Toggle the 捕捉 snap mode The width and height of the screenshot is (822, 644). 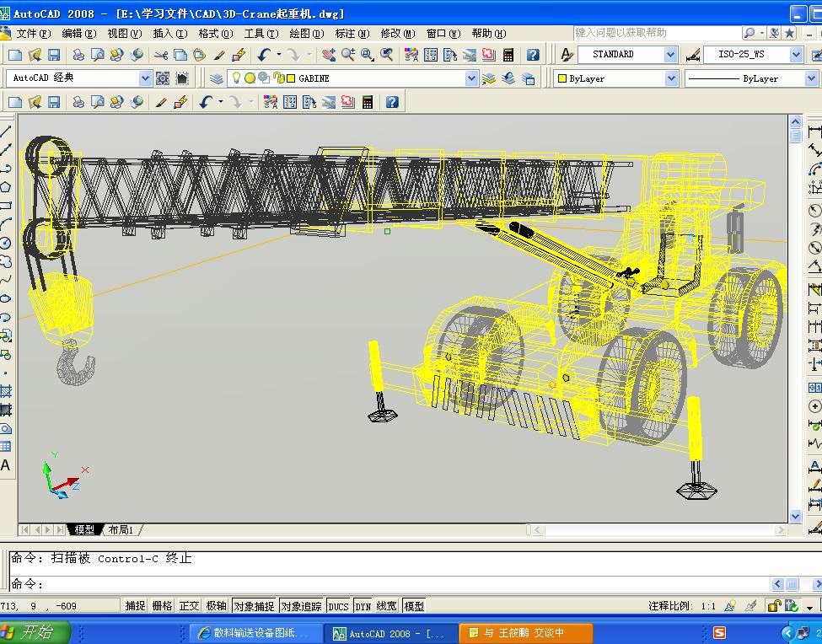[135, 605]
